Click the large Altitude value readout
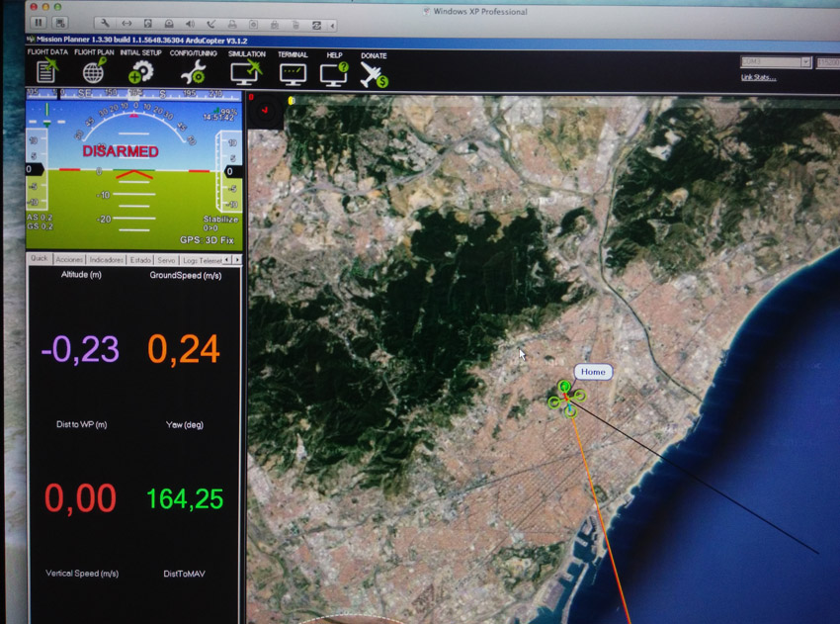 [80, 348]
